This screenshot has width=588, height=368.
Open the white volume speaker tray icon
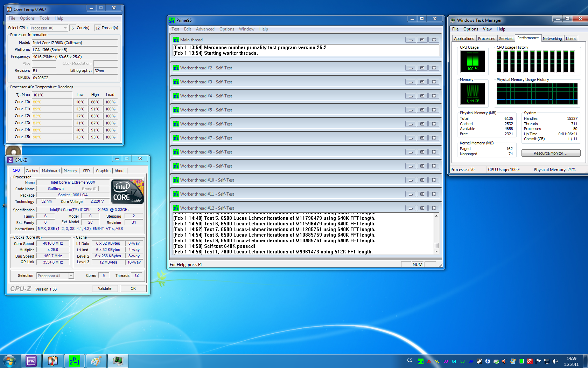pos(555,361)
